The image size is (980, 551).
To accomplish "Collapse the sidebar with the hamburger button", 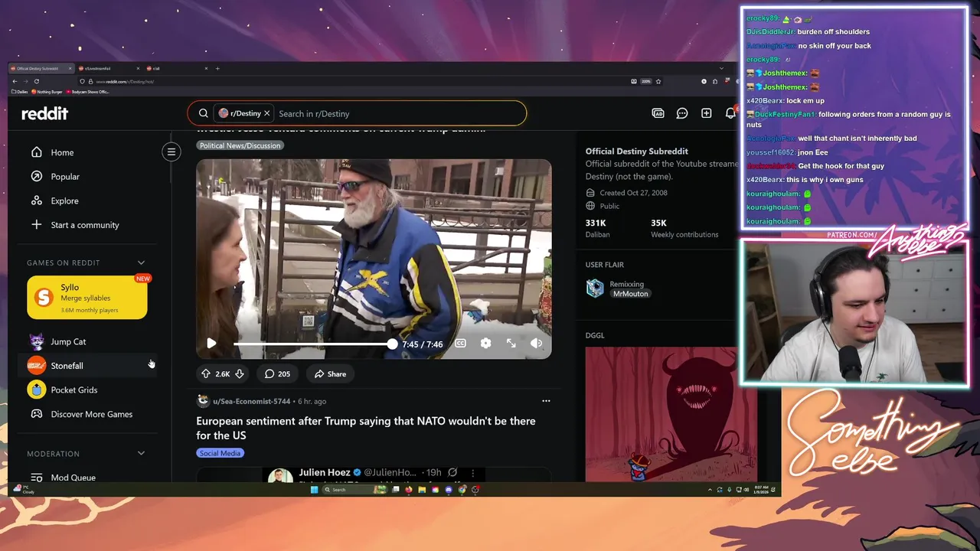I will 171,152.
